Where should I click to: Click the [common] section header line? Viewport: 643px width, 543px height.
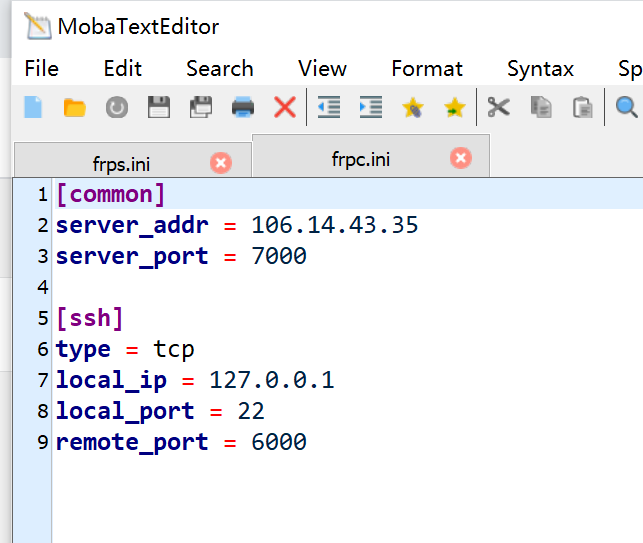pyautogui.click(x=111, y=194)
